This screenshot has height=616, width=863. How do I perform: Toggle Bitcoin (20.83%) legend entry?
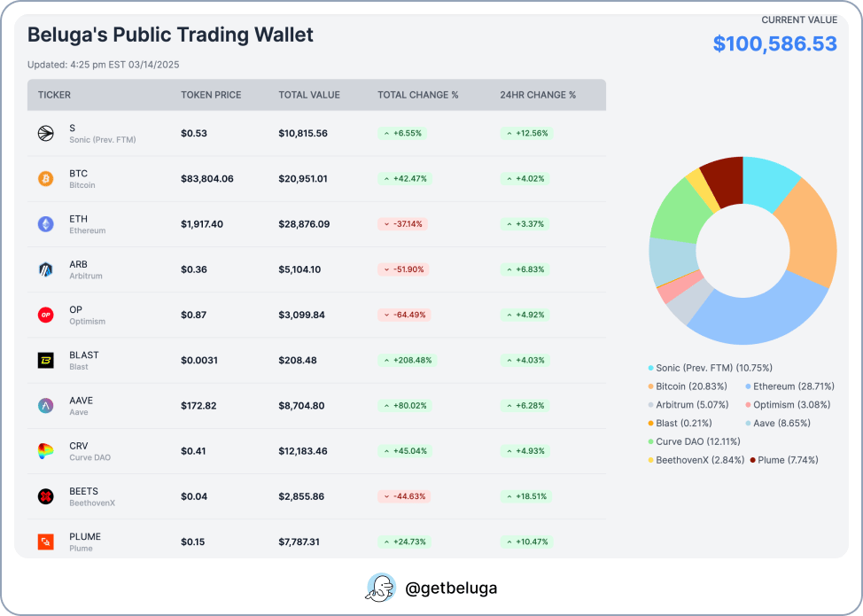(x=688, y=386)
